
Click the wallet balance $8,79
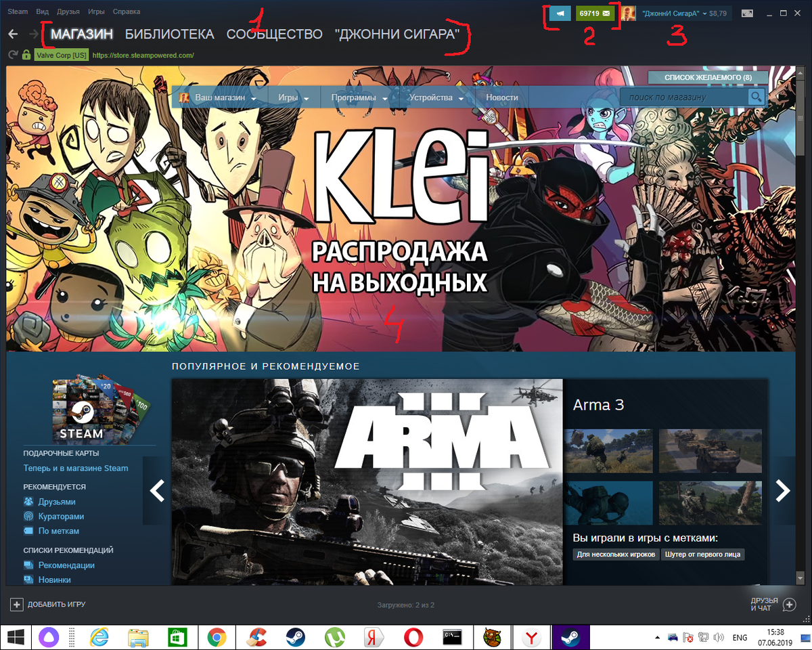[717, 13]
